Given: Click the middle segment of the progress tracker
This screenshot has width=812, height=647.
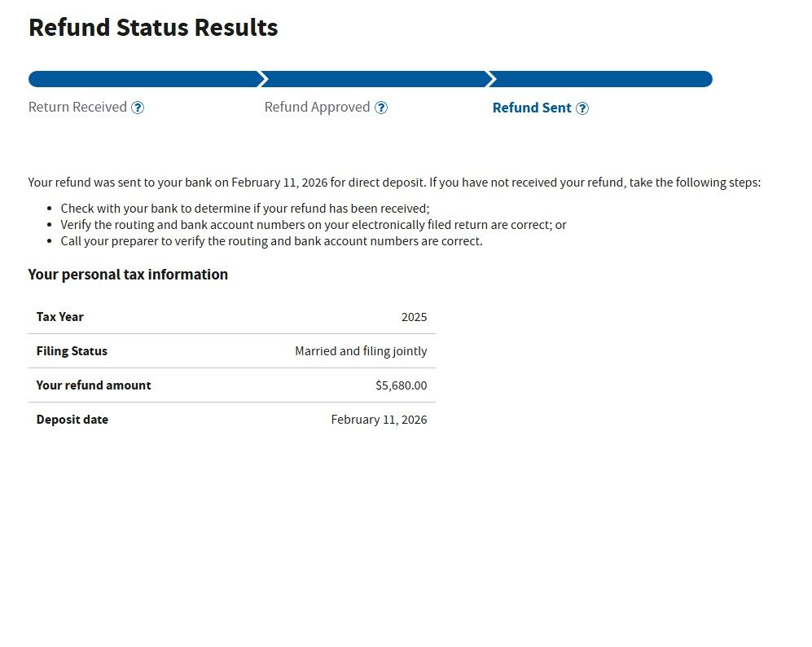Looking at the screenshot, I should [376, 79].
